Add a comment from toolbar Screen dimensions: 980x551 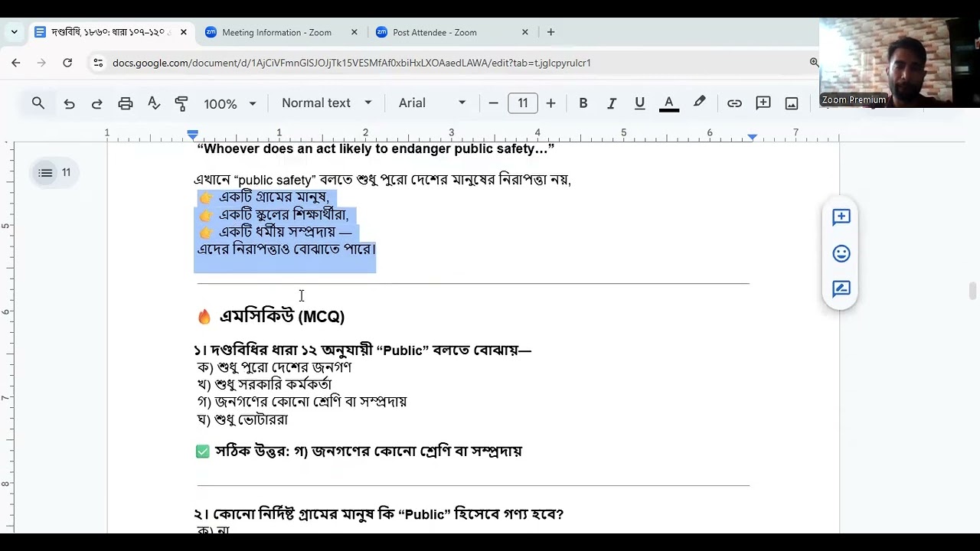point(763,103)
